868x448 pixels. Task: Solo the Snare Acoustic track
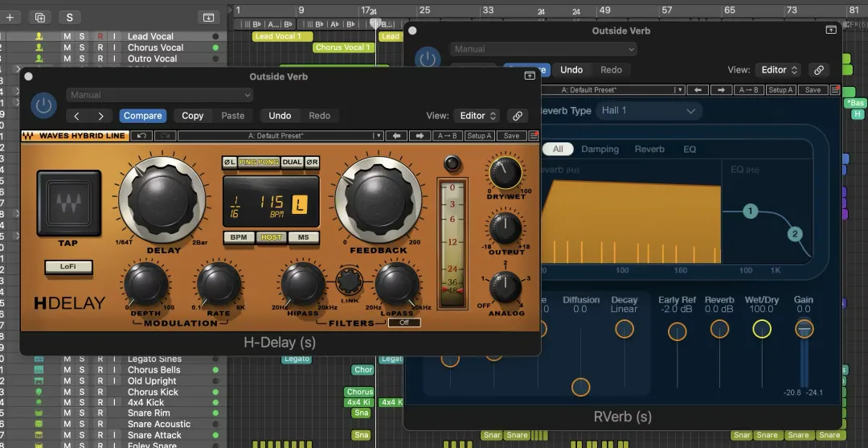pos(81,424)
